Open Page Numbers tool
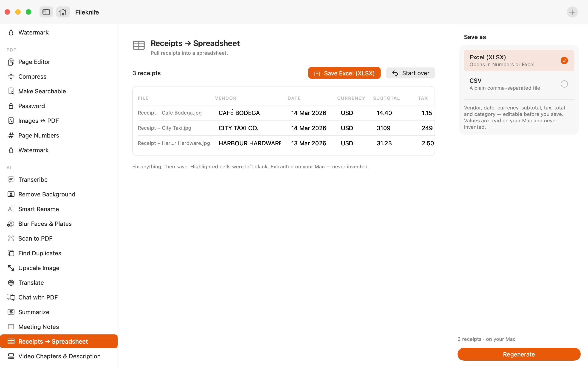The width and height of the screenshot is (588, 368). (59, 135)
